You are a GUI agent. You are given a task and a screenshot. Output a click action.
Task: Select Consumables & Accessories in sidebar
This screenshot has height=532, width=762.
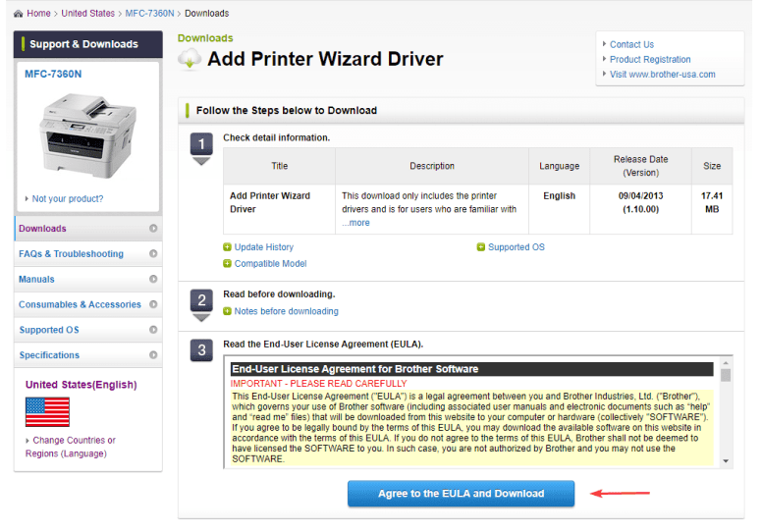click(x=80, y=304)
